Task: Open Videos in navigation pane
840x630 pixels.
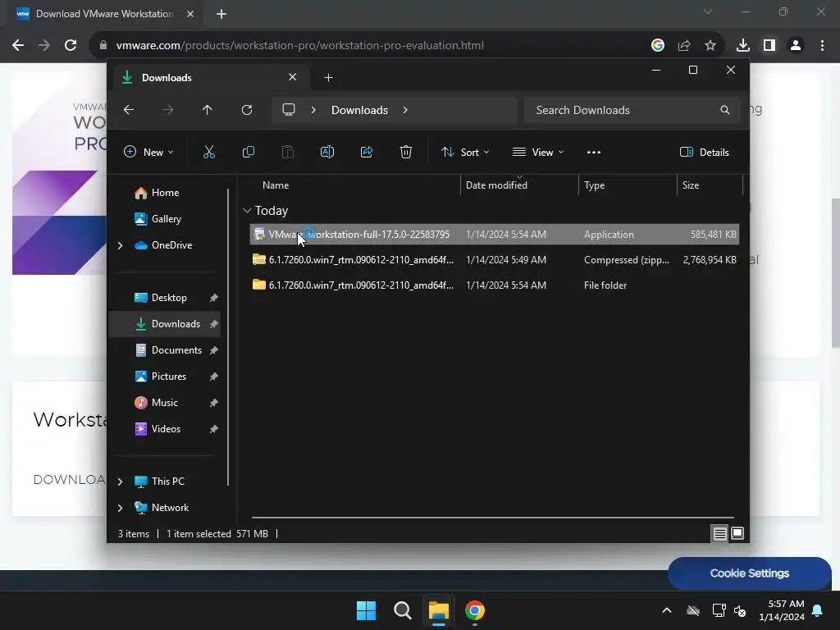Action: click(164, 429)
